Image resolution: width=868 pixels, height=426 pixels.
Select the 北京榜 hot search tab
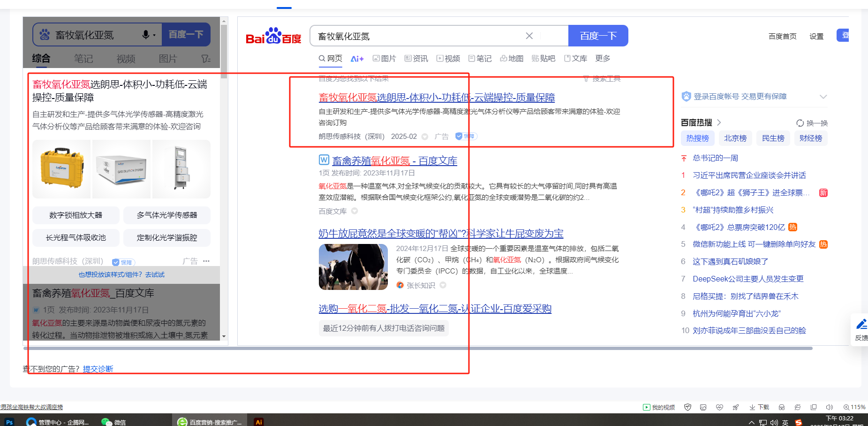(735, 138)
